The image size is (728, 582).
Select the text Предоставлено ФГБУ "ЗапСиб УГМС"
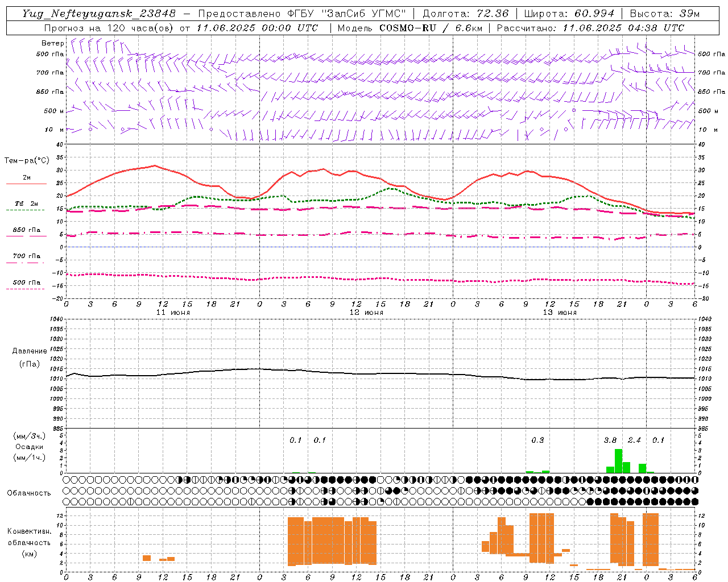click(302, 14)
